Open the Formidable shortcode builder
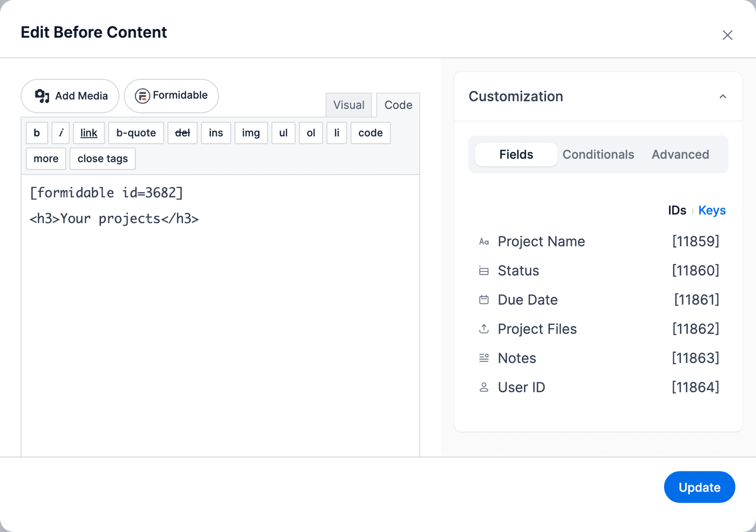 (x=171, y=96)
